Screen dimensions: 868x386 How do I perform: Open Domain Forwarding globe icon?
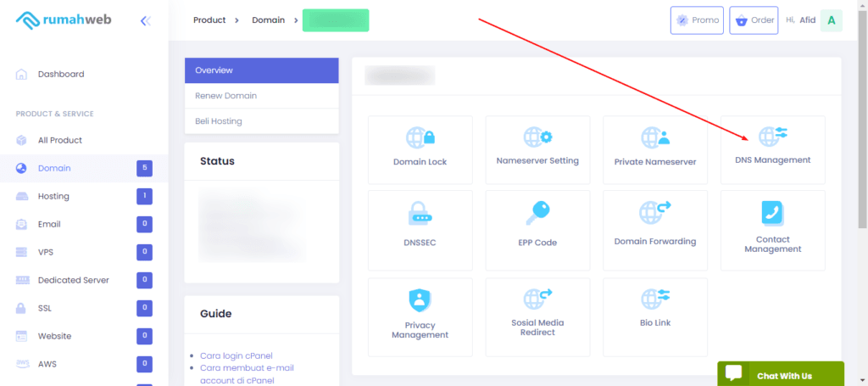(655, 212)
